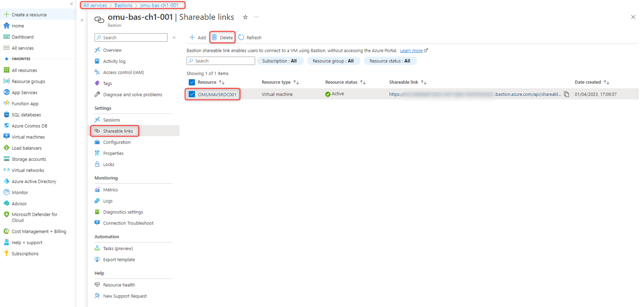This screenshot has width=644, height=307.
Task: Collapse the Bastion resource menu
Action: [x=174, y=38]
